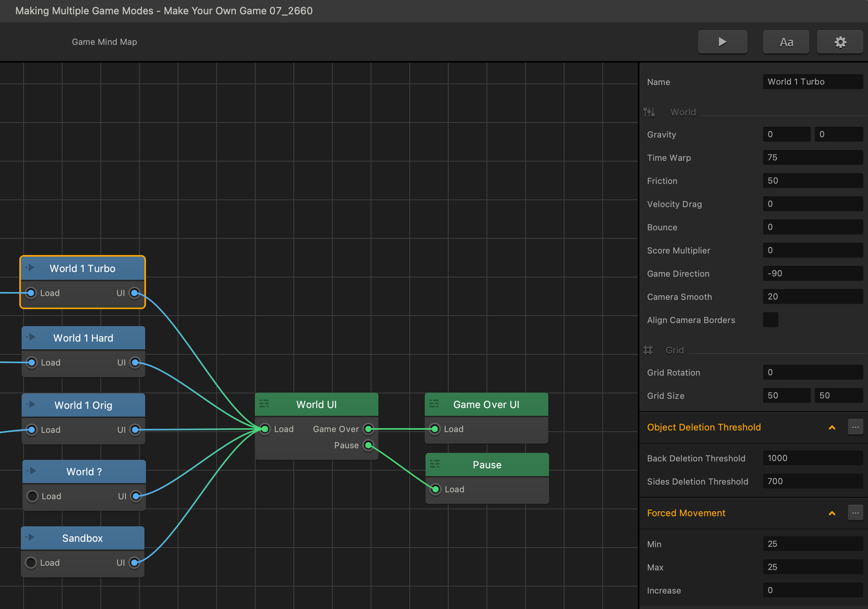
Task: Click World ? Load input port
Action: 33,496
